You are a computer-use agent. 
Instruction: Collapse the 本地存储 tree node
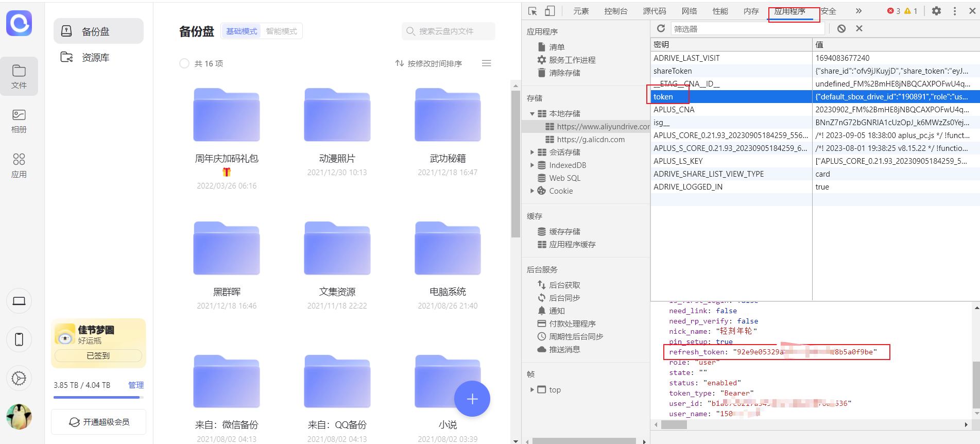532,114
